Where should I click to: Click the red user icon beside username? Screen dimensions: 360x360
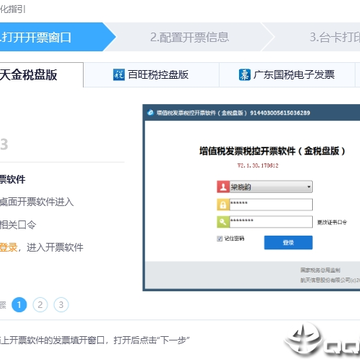223,187
